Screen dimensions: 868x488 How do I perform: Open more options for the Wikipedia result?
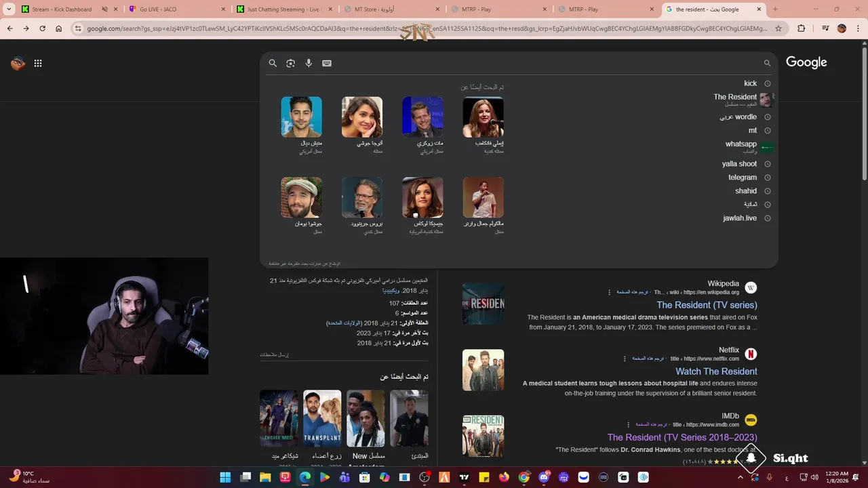point(609,292)
